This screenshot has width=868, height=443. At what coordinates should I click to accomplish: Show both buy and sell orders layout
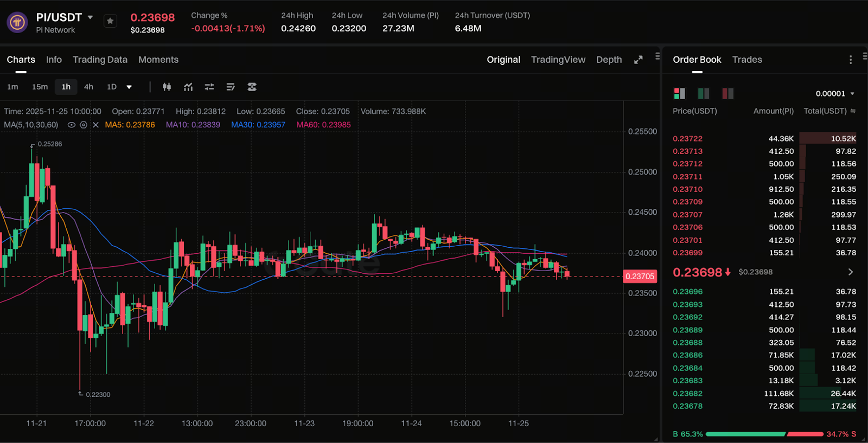[x=679, y=93]
